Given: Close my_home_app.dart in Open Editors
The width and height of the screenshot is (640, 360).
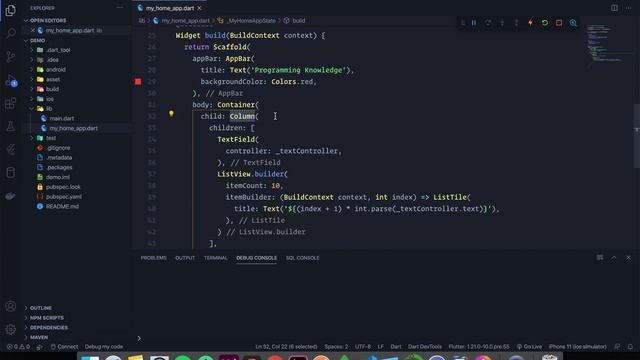Looking at the screenshot, I should click(33, 30).
